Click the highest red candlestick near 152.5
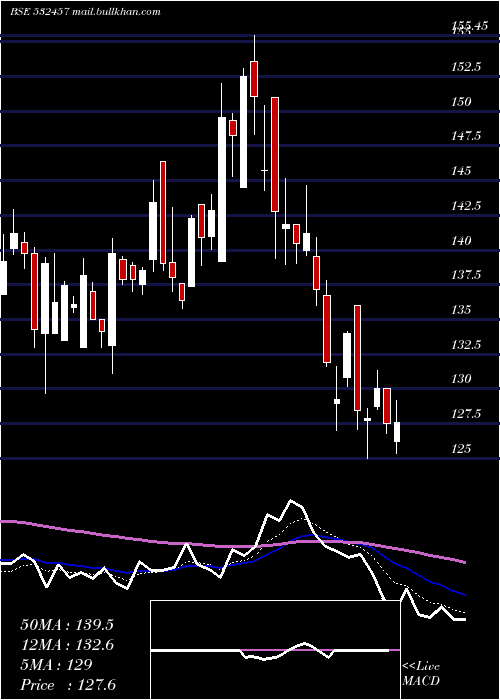 254,79
